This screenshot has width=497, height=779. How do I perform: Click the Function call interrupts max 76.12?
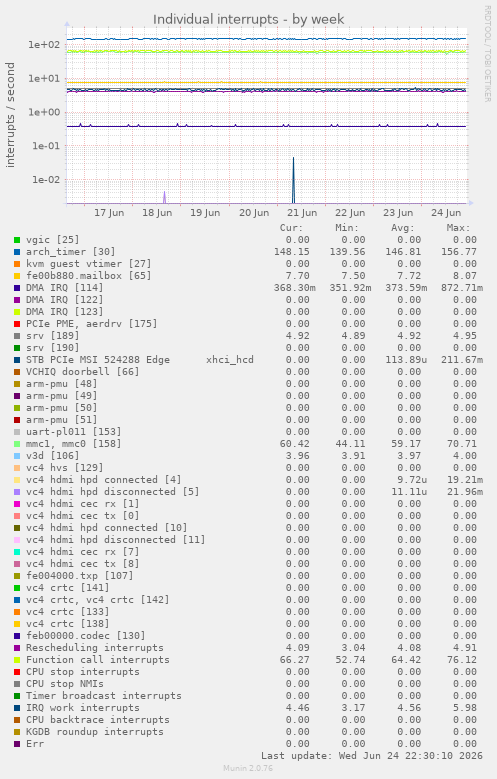click(x=462, y=660)
